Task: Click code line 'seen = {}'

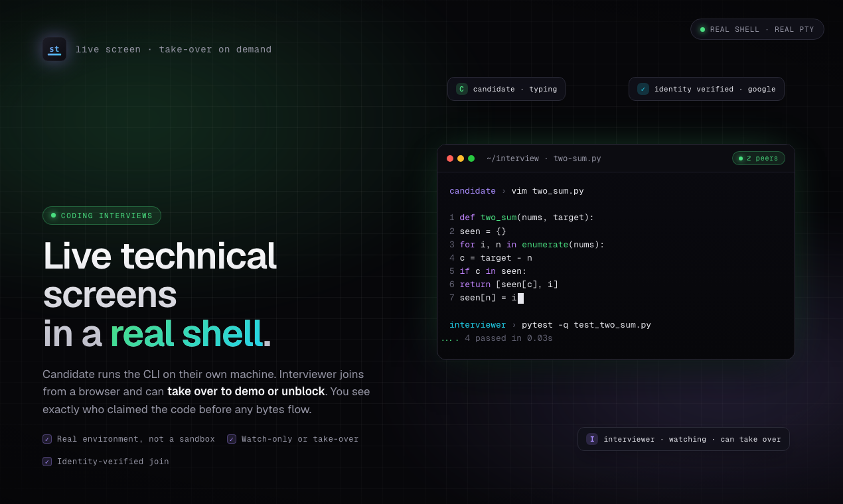Action: tap(483, 231)
